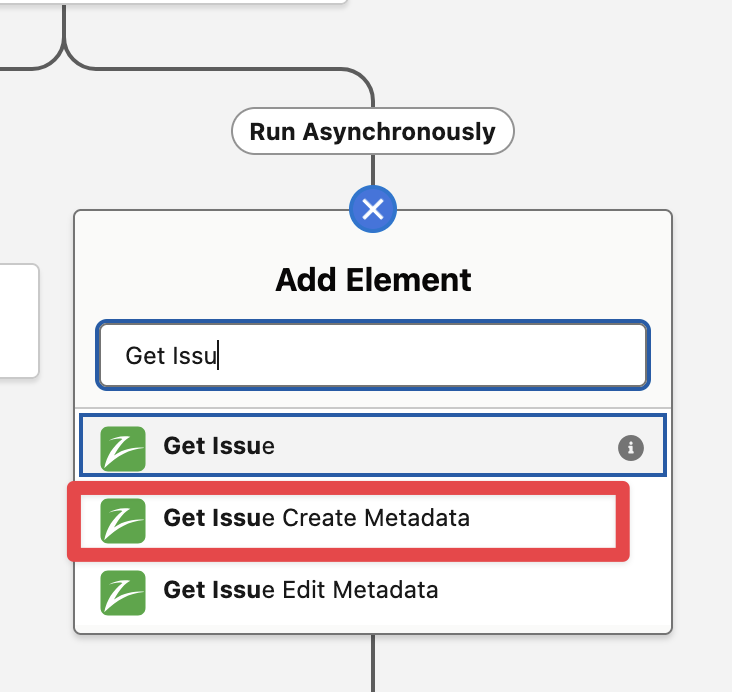
Task: Close the Add Element panel with blue X
Action: [x=373, y=209]
